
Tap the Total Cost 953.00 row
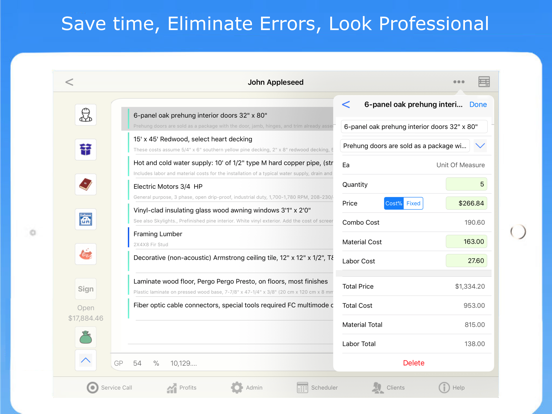click(414, 306)
